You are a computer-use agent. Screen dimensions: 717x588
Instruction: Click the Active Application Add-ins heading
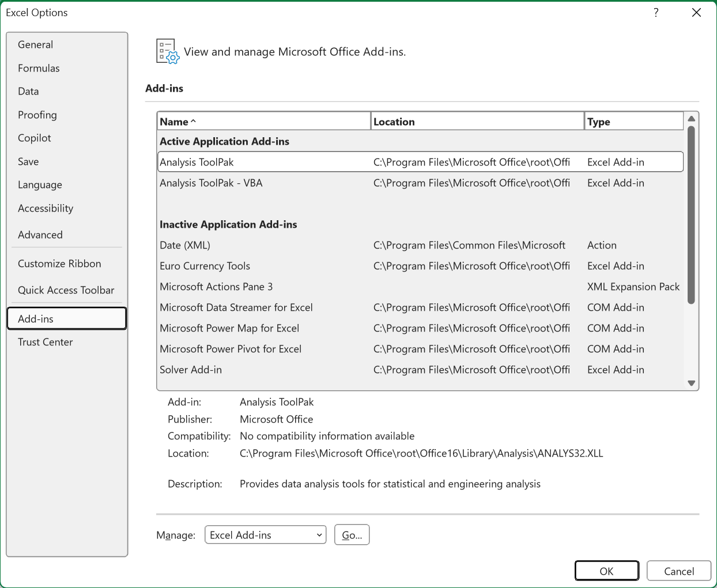point(225,141)
